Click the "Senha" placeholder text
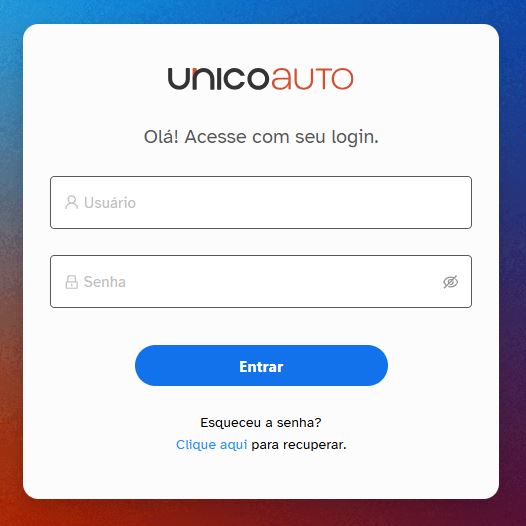 105,282
